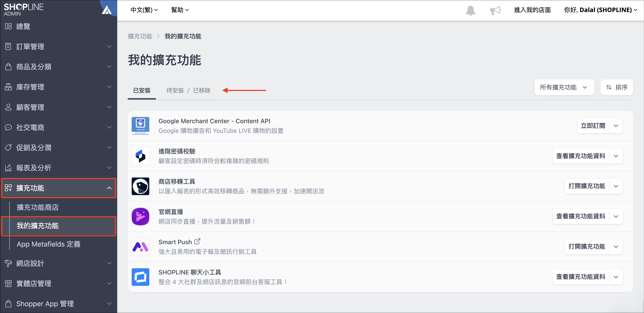Image resolution: width=644 pixels, height=313 pixels.
Task: Expand the 社交電商 sidebar menu chevron
Action: (x=109, y=127)
